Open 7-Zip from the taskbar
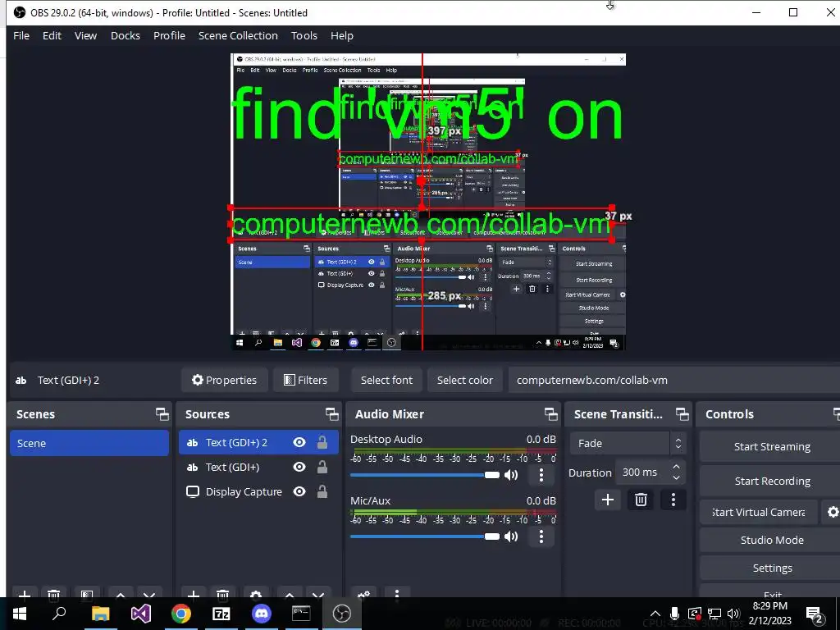840x630 pixels. [221, 614]
